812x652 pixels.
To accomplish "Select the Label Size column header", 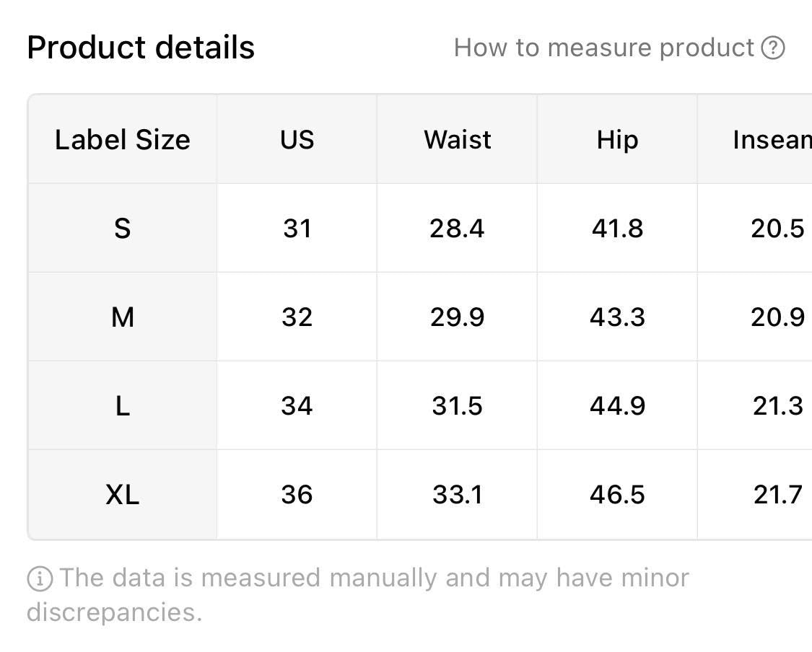I will point(123,139).
